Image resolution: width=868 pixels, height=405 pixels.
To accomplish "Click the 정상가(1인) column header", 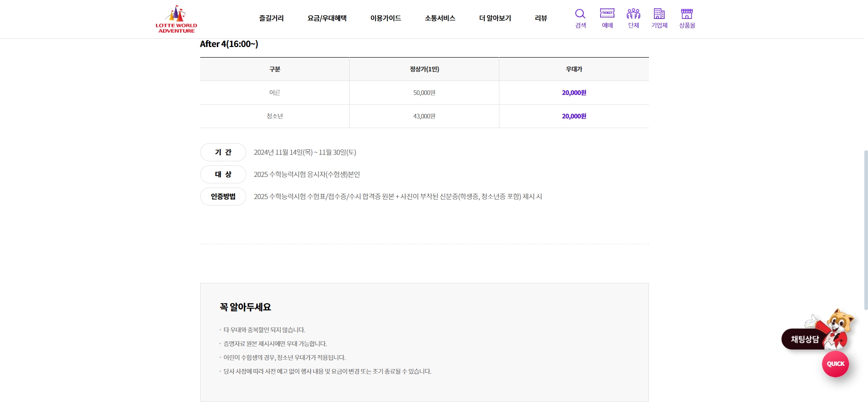I will (424, 69).
